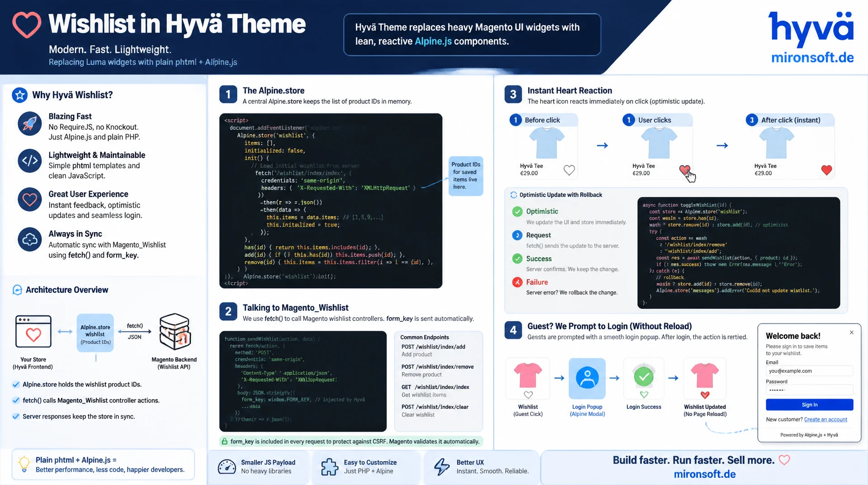This screenshot has width=868, height=485.
Task: Click the cloud sync icon for Always in Sync
Action: 30,239
